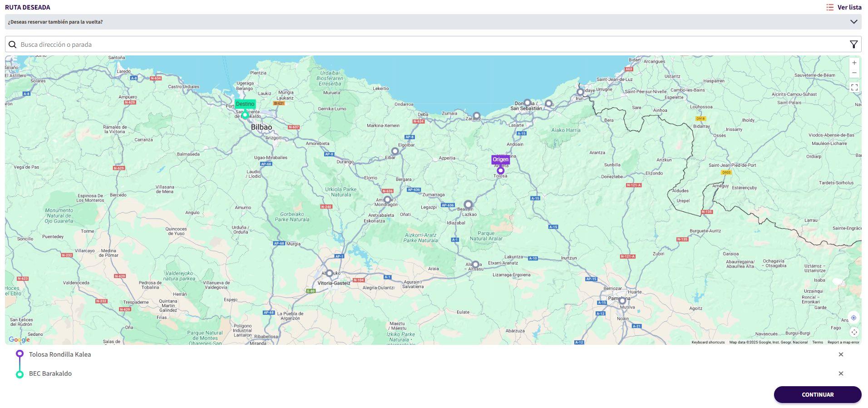Pick the stop marker at Eibar
This screenshot has width=868, height=408.
(x=395, y=151)
